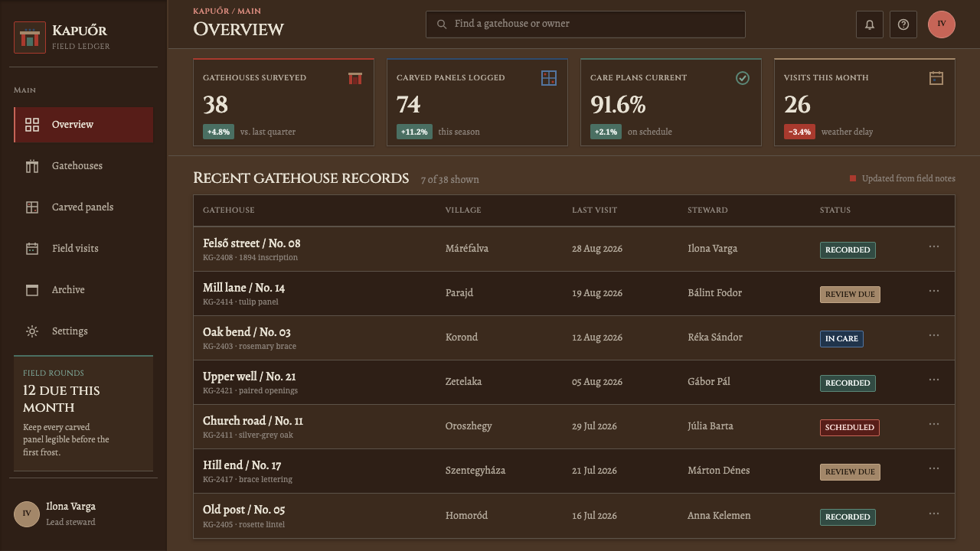Open Ilona Varga profile in sidebar footer
The width and height of the screenshot is (980, 551).
[x=83, y=514]
